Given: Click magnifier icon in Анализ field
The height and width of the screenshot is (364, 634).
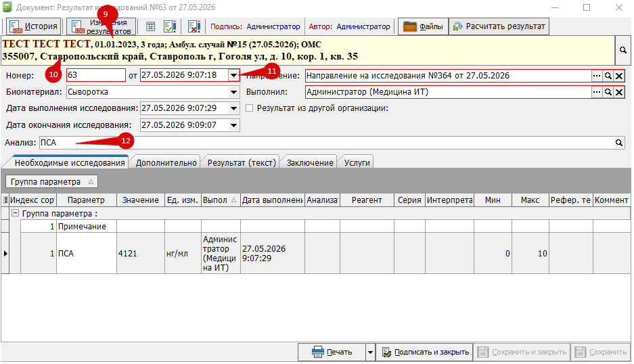Looking at the screenshot, I should tap(619, 143).
